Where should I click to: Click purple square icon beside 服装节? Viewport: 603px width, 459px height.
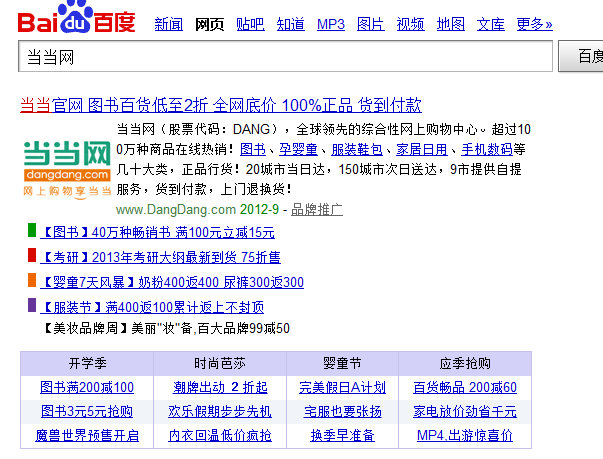coord(33,306)
